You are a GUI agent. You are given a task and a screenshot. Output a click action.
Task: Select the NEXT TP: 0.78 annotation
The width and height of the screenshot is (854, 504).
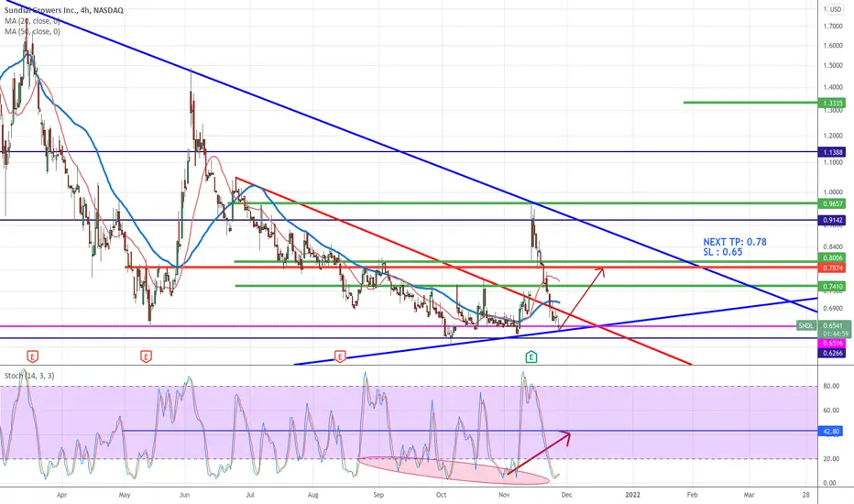tap(734, 242)
